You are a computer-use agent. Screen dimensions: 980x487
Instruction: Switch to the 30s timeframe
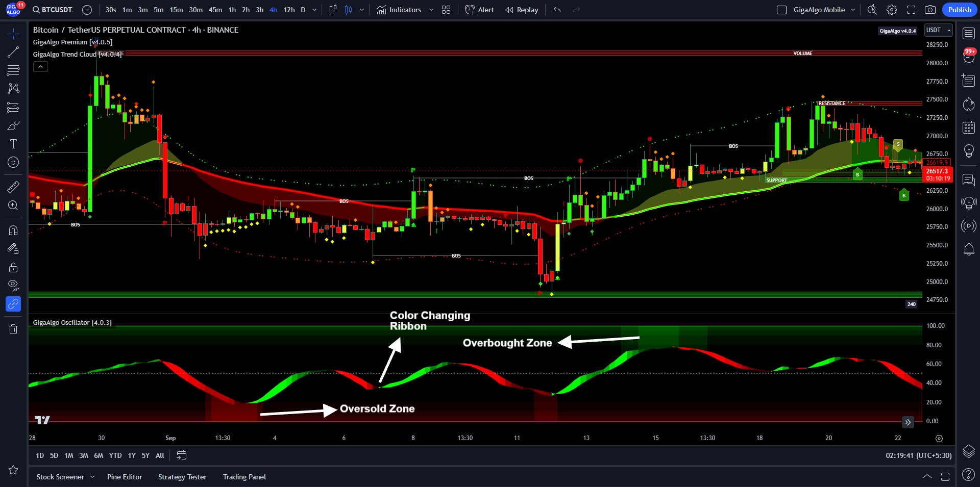tap(111, 10)
